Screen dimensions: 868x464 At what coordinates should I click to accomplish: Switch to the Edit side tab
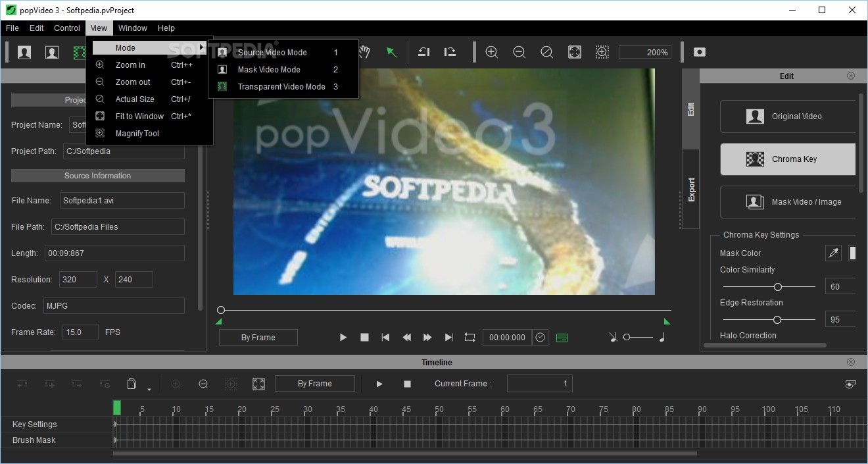tap(691, 109)
